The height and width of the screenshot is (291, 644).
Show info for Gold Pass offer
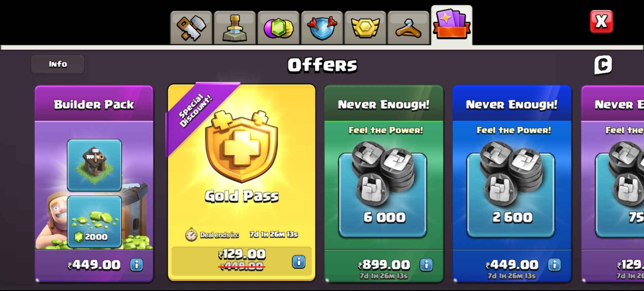299,262
